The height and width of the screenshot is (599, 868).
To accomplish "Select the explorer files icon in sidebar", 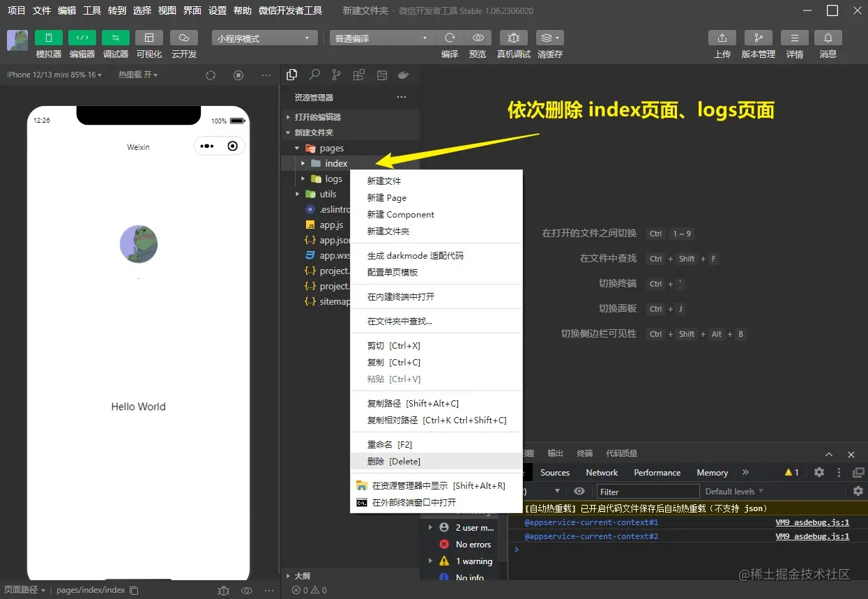I will (292, 75).
